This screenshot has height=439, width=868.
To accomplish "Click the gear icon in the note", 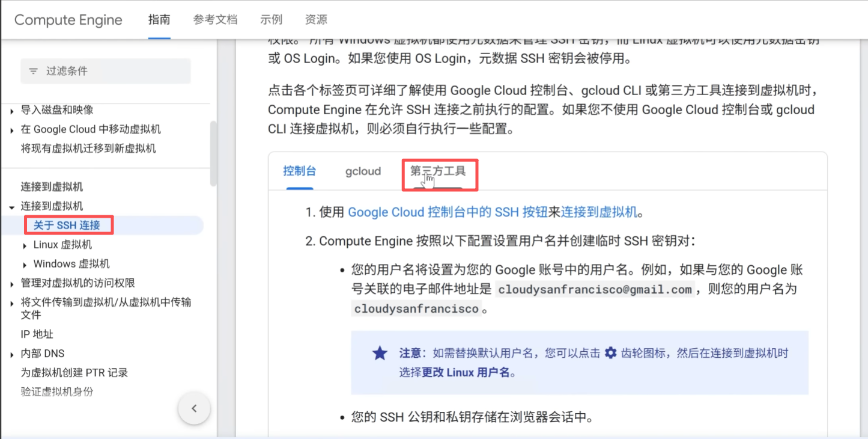I will pyautogui.click(x=610, y=353).
